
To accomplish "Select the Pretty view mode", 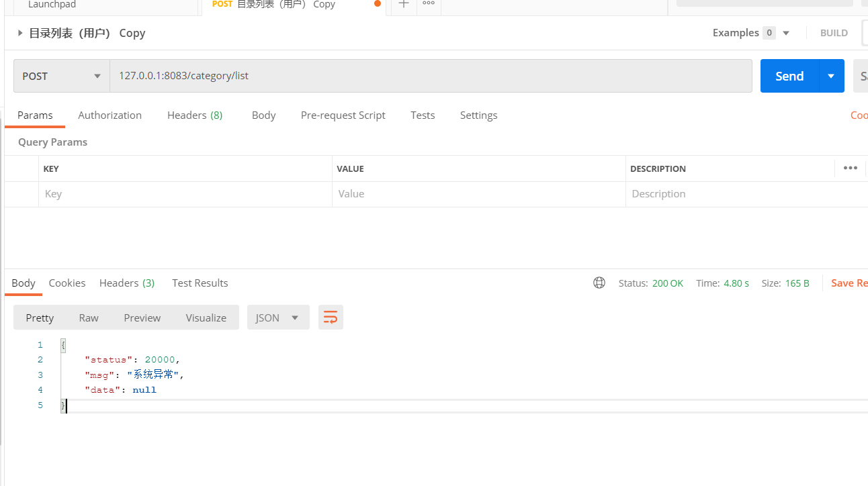I will [40, 318].
